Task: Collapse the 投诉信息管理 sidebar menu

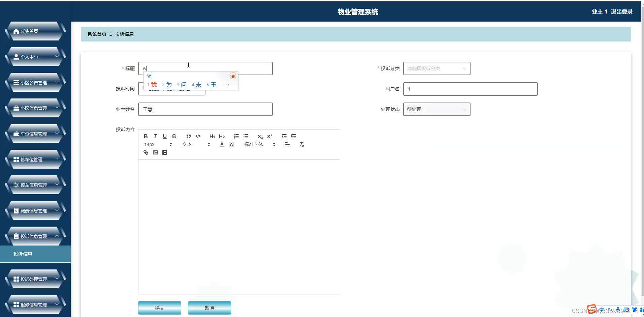Action: (x=35, y=236)
